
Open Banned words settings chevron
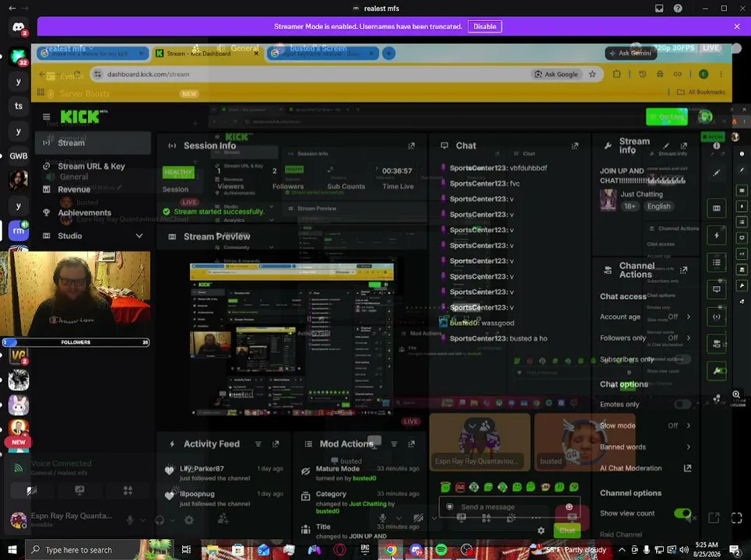[x=688, y=447]
